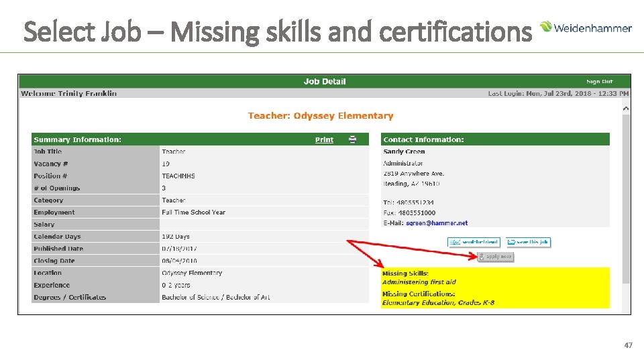Viewport: 644px width, 362px height.
Task: Select the address '2819 Anywhere Ave.'
Action: 414,174
